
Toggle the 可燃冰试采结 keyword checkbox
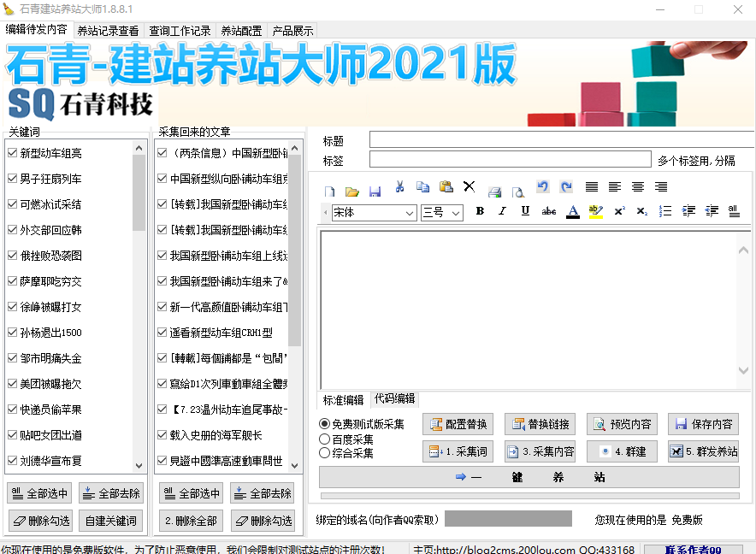tap(13, 204)
